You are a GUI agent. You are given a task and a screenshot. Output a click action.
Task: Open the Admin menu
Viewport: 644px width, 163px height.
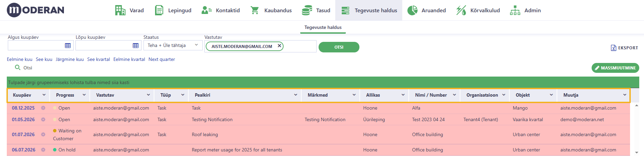525,10
